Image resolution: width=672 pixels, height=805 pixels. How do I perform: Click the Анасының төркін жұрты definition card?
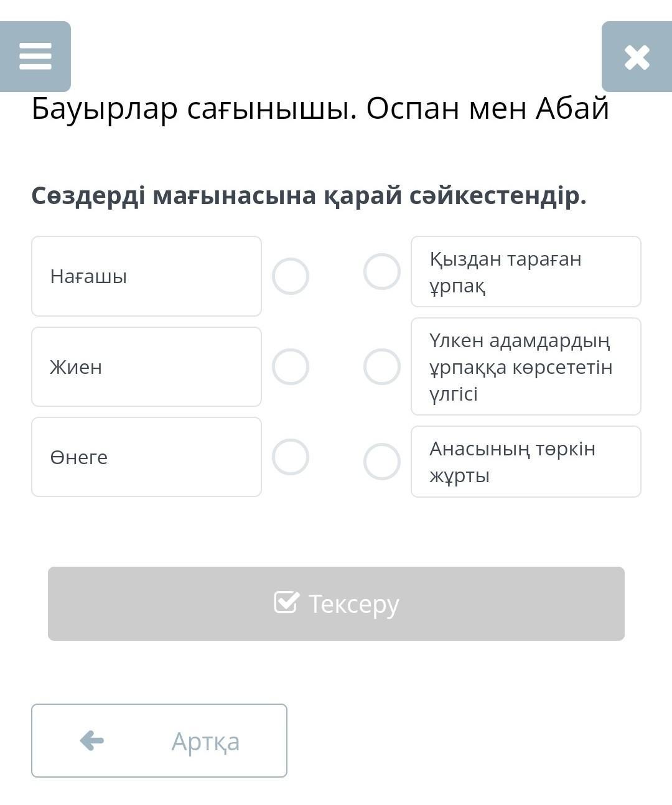[526, 462]
